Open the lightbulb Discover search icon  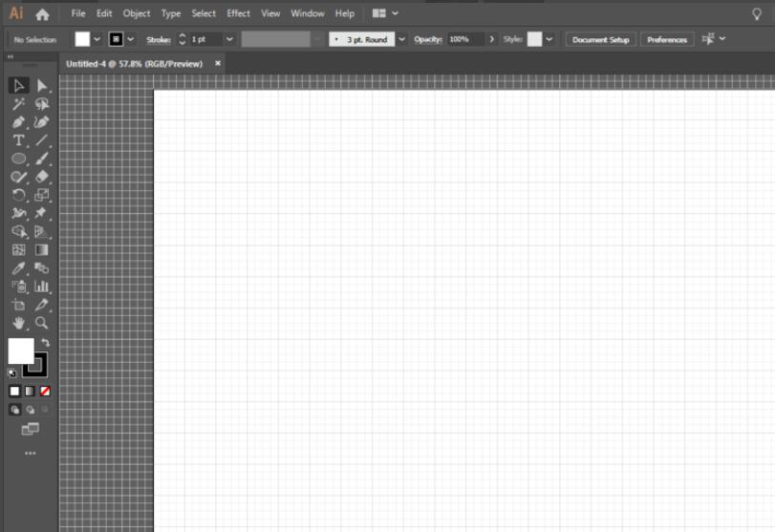[757, 13]
